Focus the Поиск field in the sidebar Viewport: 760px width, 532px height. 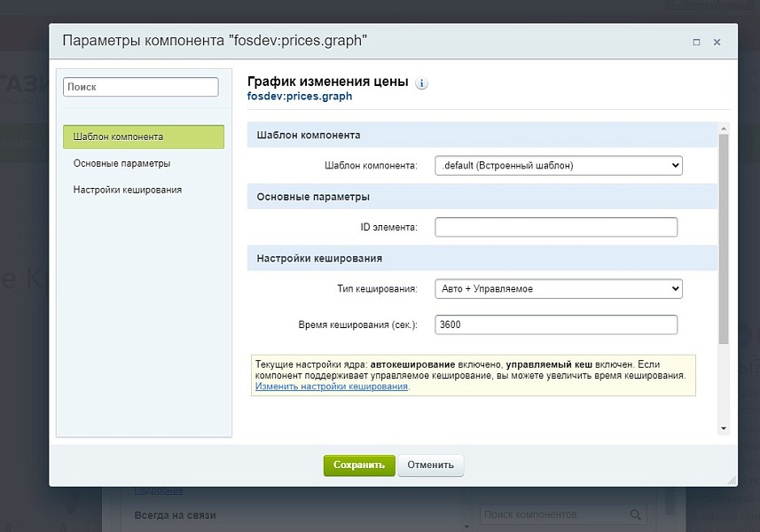141,87
